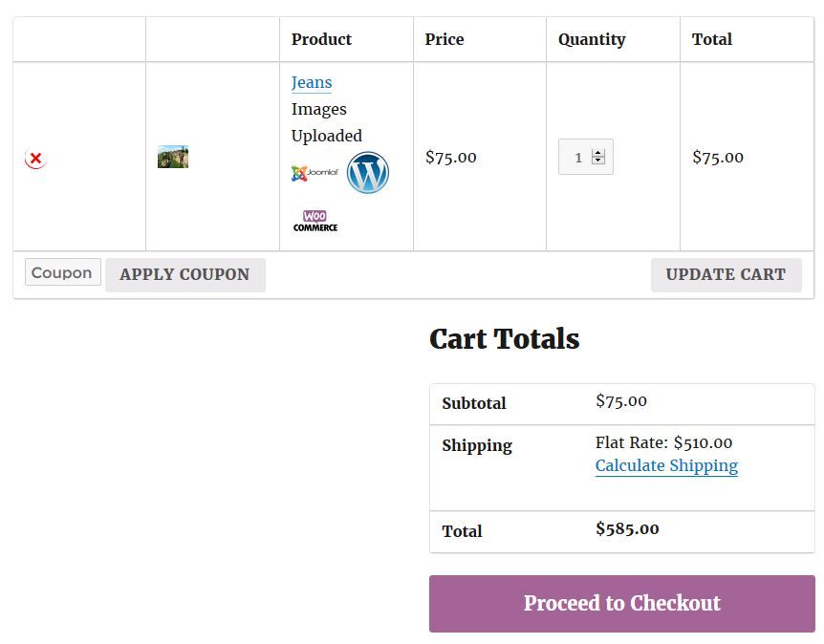
Task: Increase quantity with the up stepper arrow
Action: click(x=598, y=153)
